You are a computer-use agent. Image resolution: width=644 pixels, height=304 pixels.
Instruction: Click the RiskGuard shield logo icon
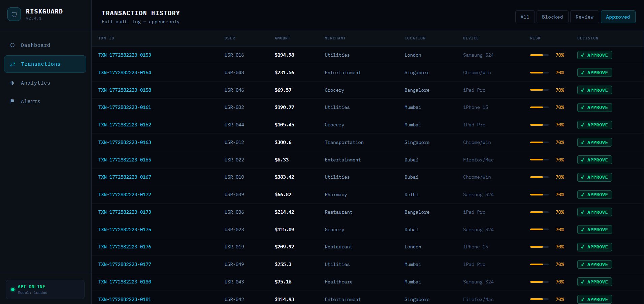click(14, 14)
